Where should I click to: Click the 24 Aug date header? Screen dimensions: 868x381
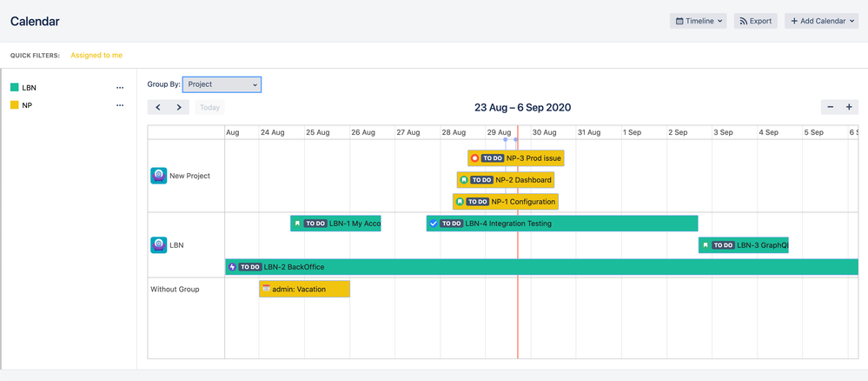click(272, 132)
